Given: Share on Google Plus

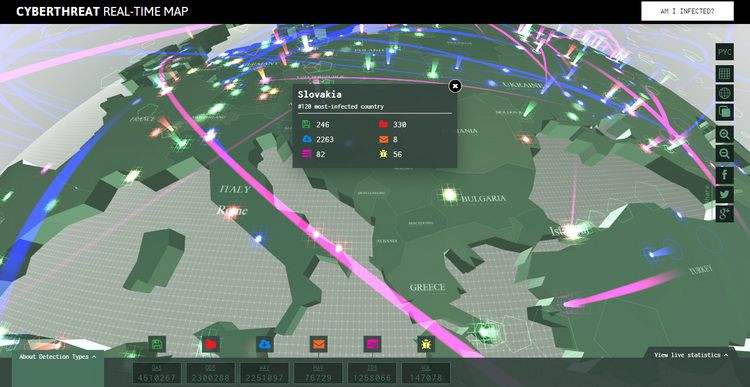Looking at the screenshot, I should (725, 213).
